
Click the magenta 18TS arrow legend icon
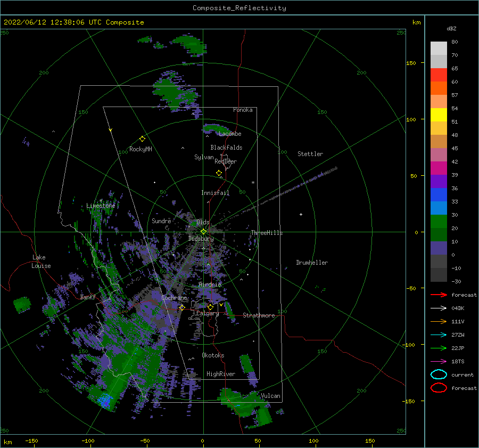point(439,362)
